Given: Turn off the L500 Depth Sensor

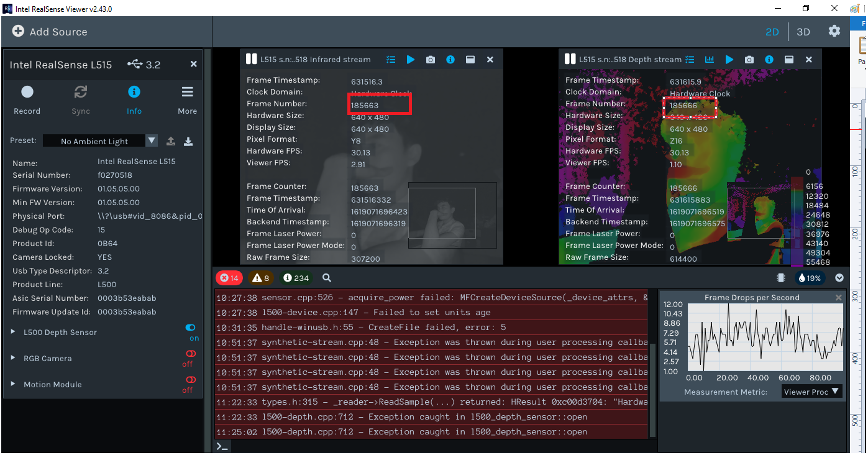Looking at the screenshot, I should point(190,327).
